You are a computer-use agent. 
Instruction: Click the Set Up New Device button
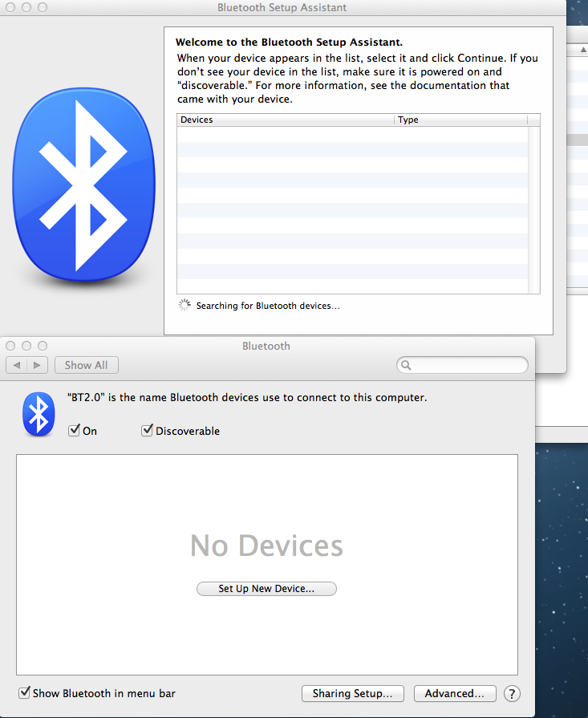click(266, 588)
